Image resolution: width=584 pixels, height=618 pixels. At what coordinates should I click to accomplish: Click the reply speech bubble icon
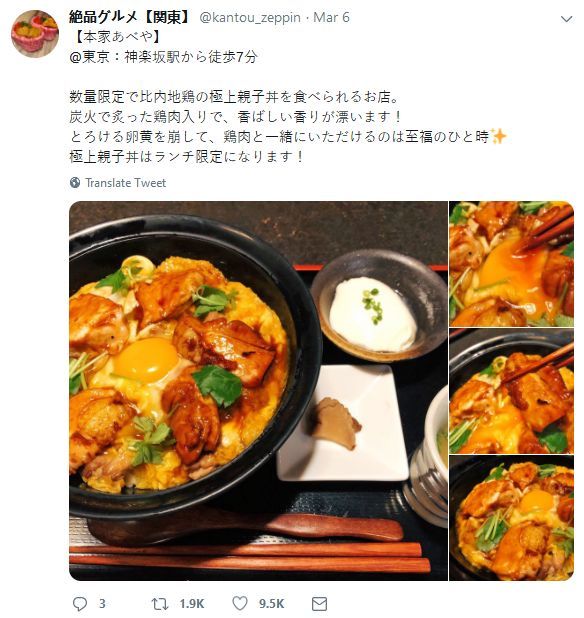[x=80, y=603]
